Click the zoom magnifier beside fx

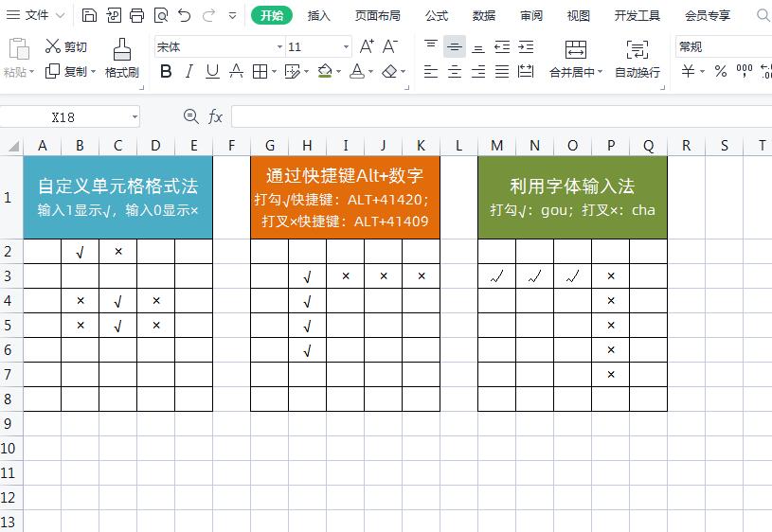click(x=190, y=116)
